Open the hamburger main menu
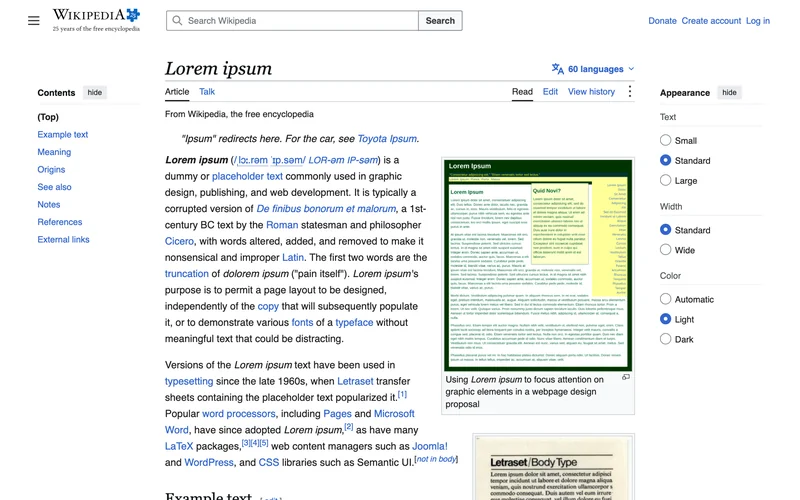Viewport: 800px width, 500px height. click(x=34, y=20)
